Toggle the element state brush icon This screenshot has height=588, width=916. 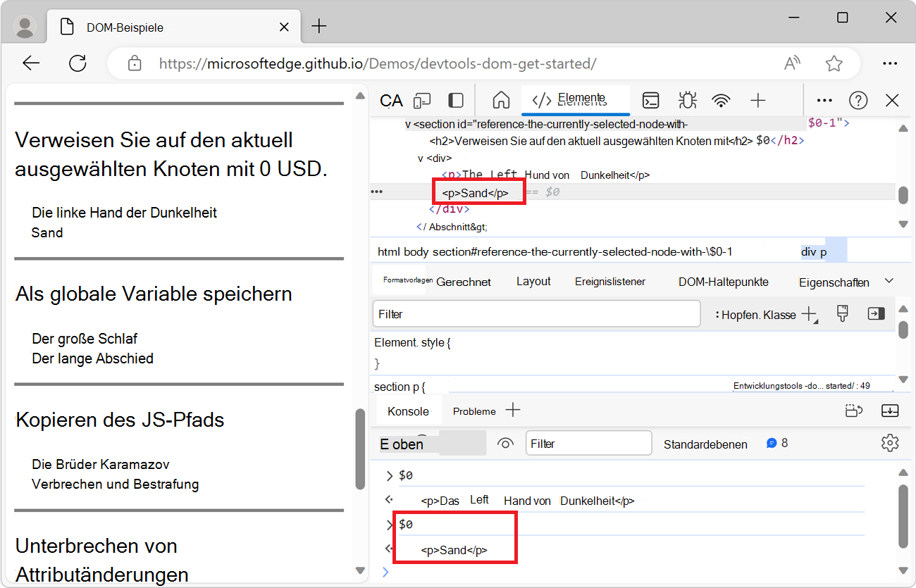(x=841, y=314)
